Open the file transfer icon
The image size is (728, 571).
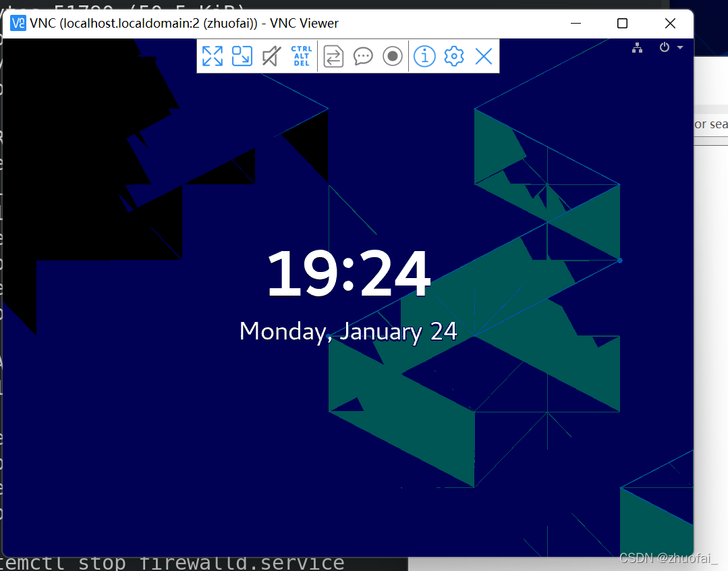[x=333, y=56]
